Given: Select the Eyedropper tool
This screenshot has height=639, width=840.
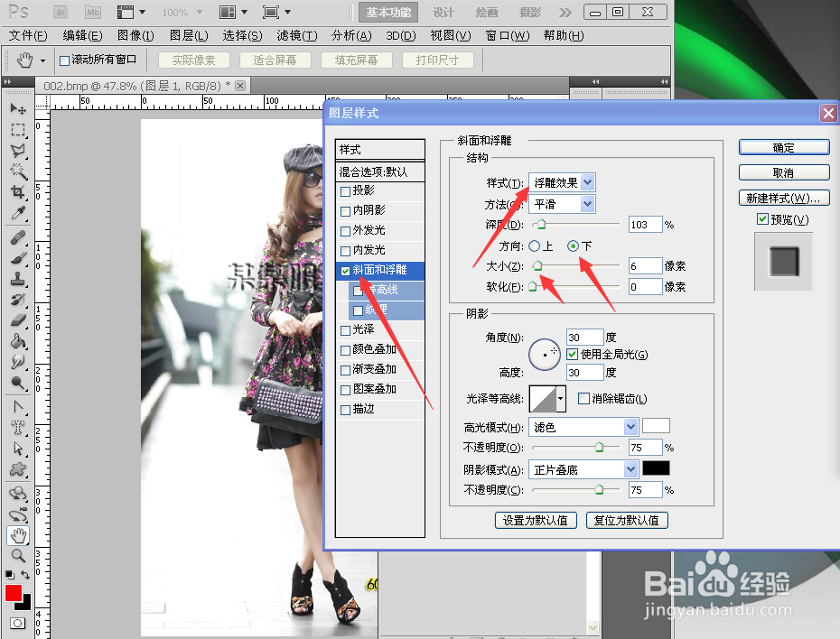Looking at the screenshot, I should [18, 213].
